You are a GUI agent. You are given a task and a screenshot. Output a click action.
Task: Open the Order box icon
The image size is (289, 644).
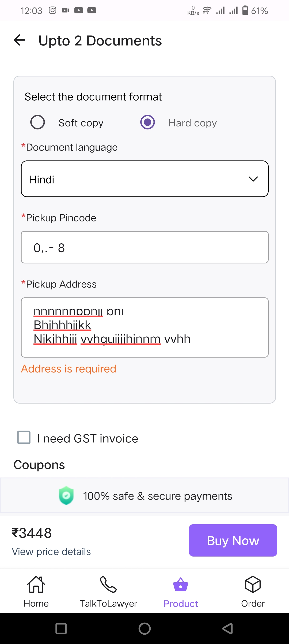click(253, 584)
